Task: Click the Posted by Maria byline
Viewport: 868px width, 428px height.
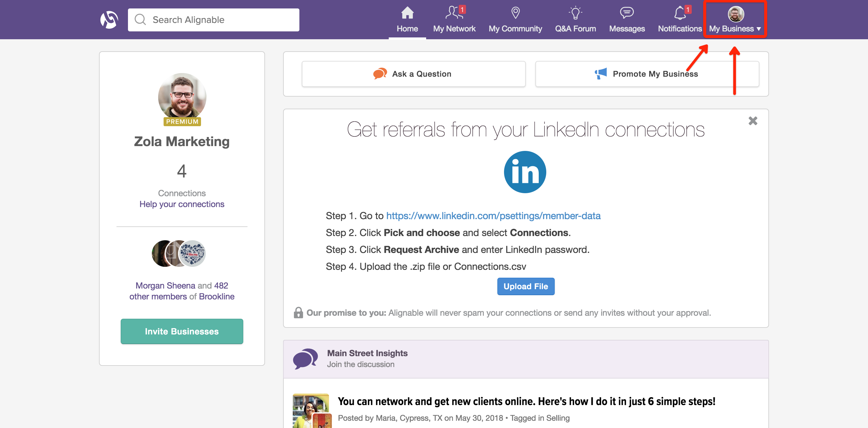Action: click(x=454, y=418)
